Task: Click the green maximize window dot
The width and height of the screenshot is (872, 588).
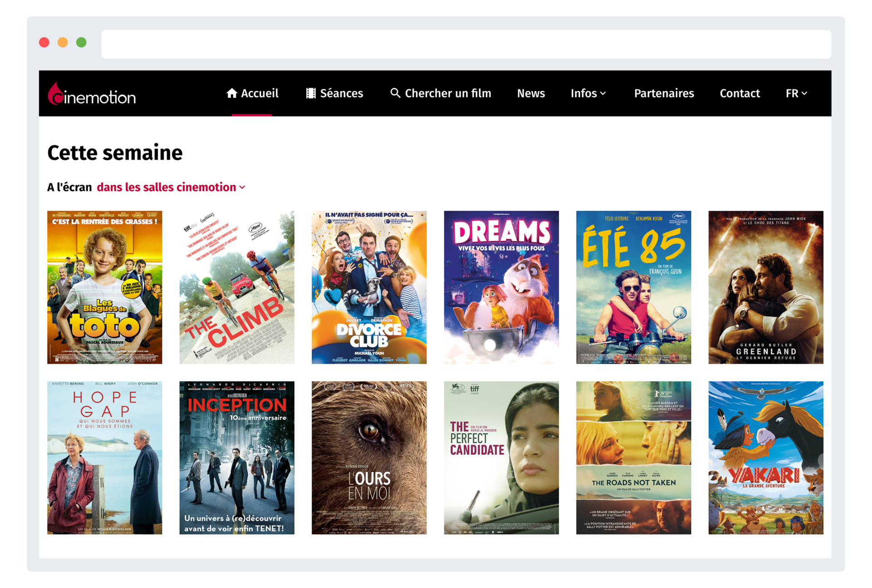Action: [81, 42]
